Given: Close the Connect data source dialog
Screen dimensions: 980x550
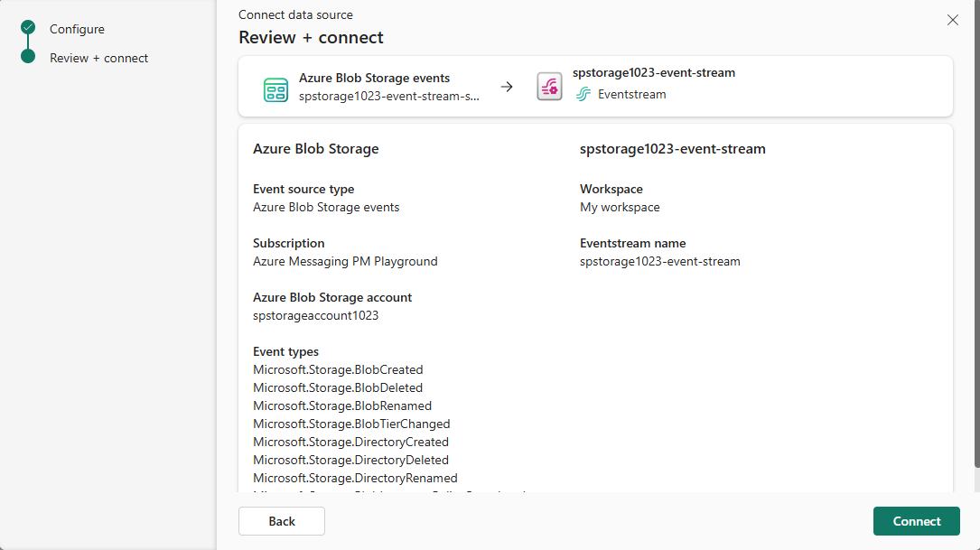Looking at the screenshot, I should [953, 20].
